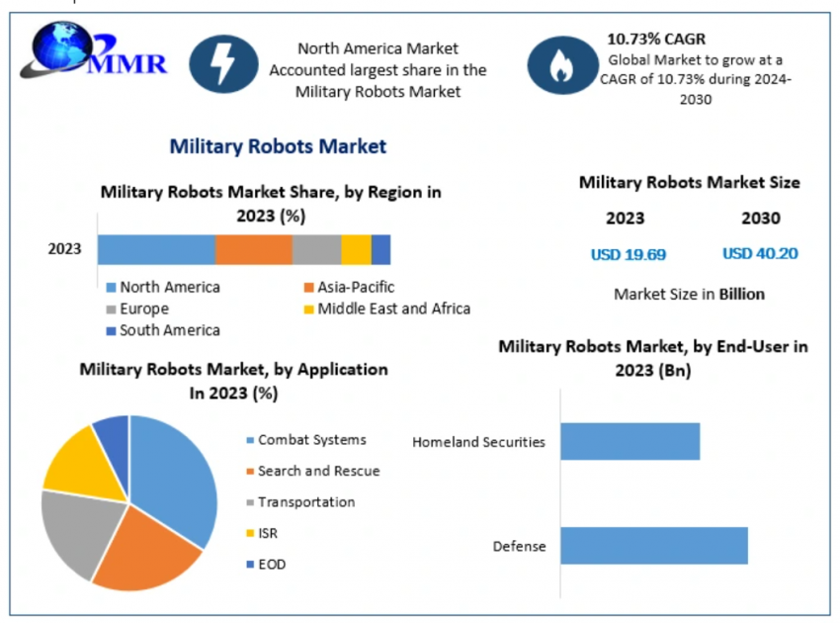Click the 'Military Robots Market' main title
This screenshot has width=840, height=623.
pyautogui.click(x=278, y=146)
